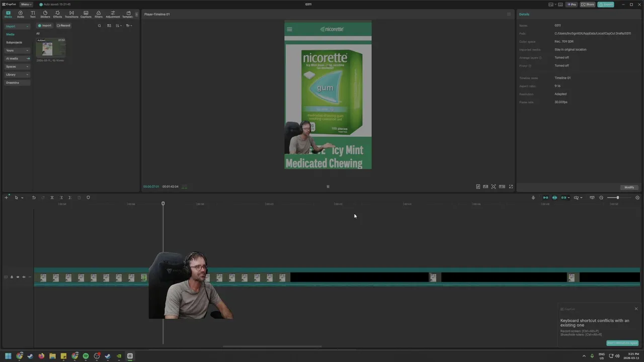Enter fullscreen player view
The height and width of the screenshot is (362, 644).
point(511,187)
